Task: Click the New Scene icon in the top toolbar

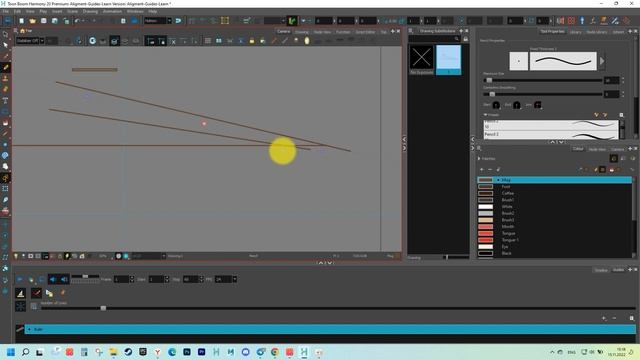Action: click(x=21, y=21)
